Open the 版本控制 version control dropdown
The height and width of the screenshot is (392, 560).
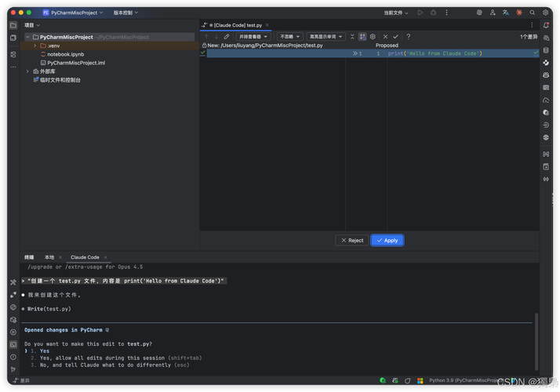pyautogui.click(x=125, y=13)
